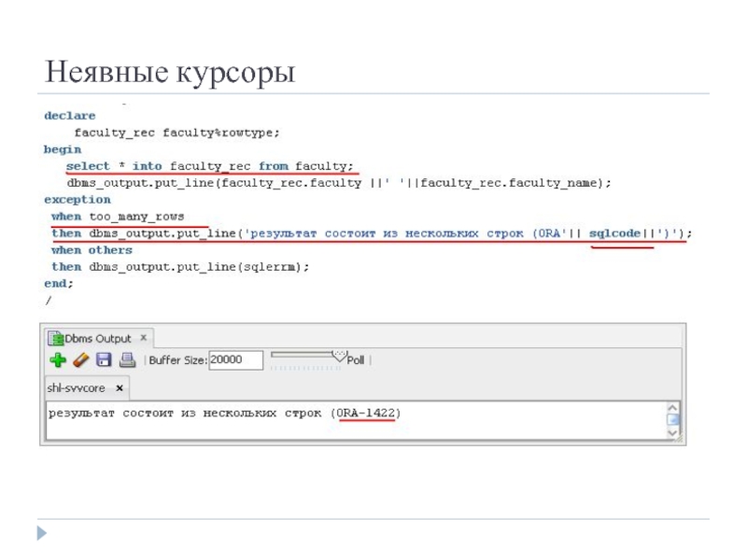Clear the output with the eraser icon
The image size is (747, 560).
80,359
